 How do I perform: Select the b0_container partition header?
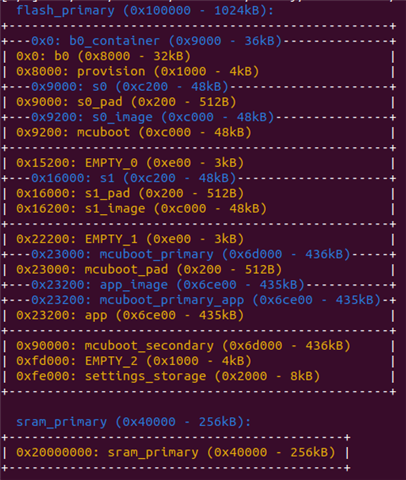click(156, 41)
